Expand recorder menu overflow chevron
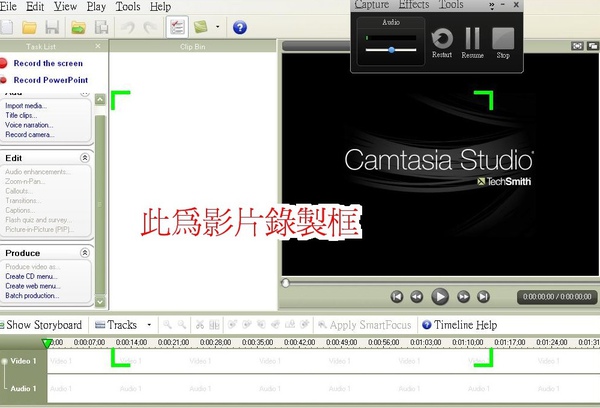This screenshot has width=600, height=408. coord(492,5)
